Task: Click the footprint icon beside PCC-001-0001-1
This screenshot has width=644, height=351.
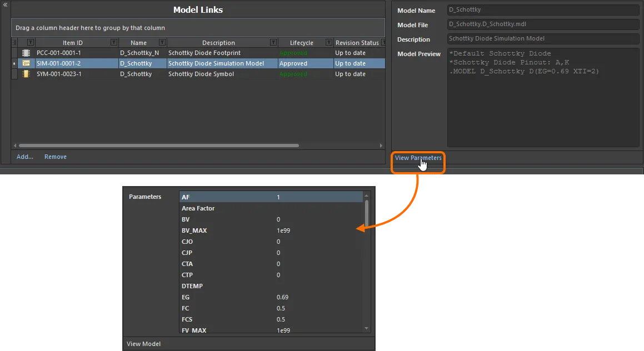Action: (26, 53)
